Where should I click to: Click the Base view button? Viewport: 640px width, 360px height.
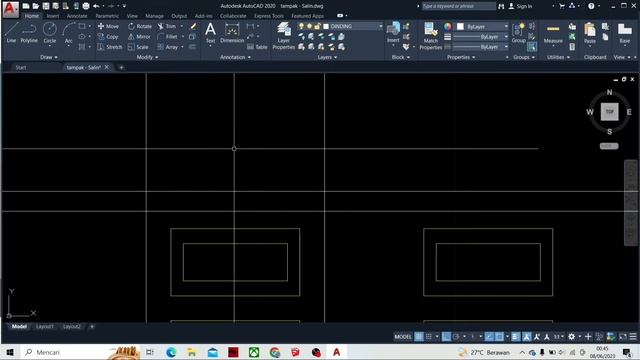click(624, 33)
